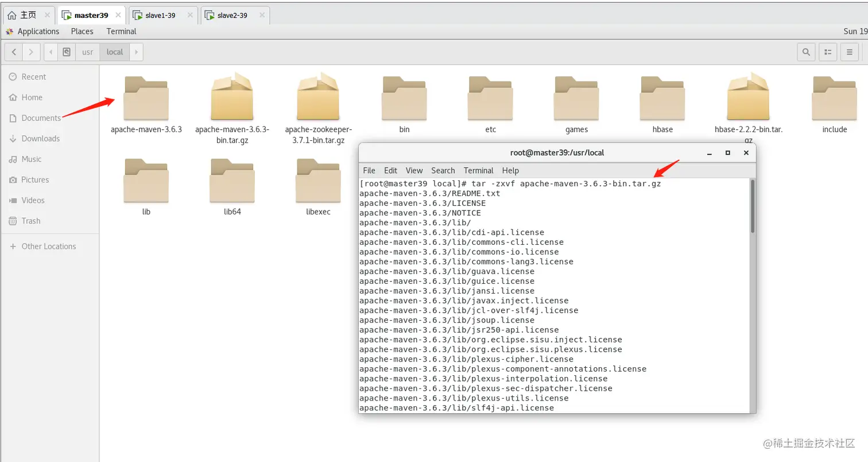Click the apache-maven-3.6.3/NOTICE output line
The height and width of the screenshot is (462, 868).
pyautogui.click(x=420, y=213)
